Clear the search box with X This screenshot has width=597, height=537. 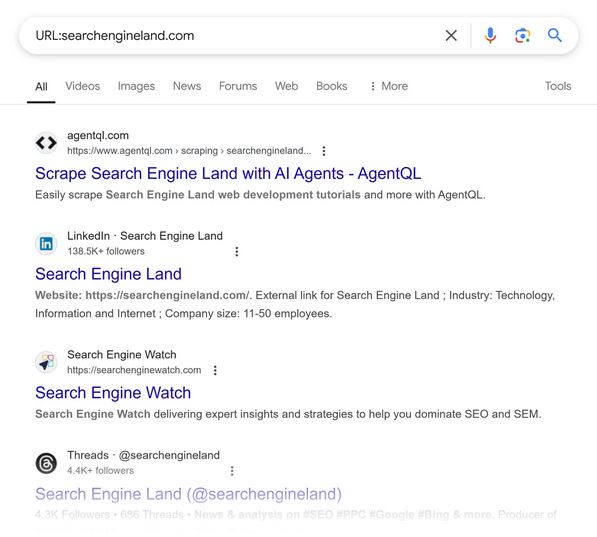(x=451, y=35)
